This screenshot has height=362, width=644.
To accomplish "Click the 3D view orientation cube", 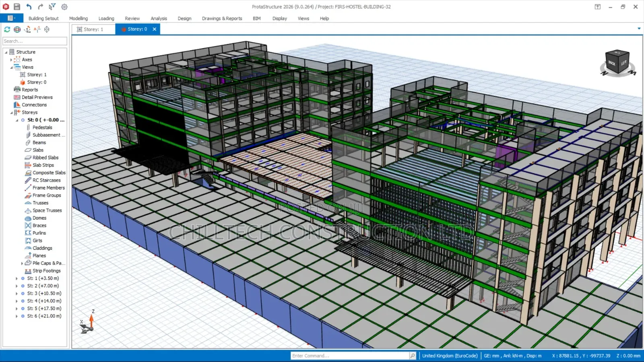I will coord(618,63).
